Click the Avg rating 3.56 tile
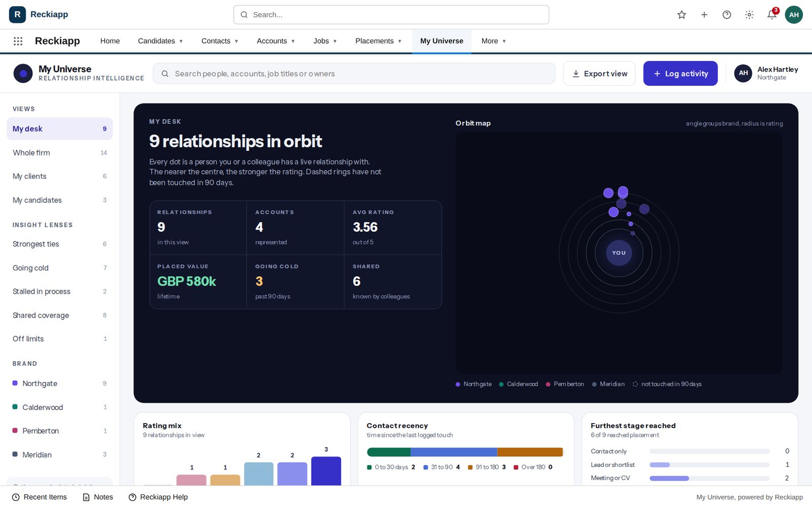The width and height of the screenshot is (812, 508). [393, 228]
